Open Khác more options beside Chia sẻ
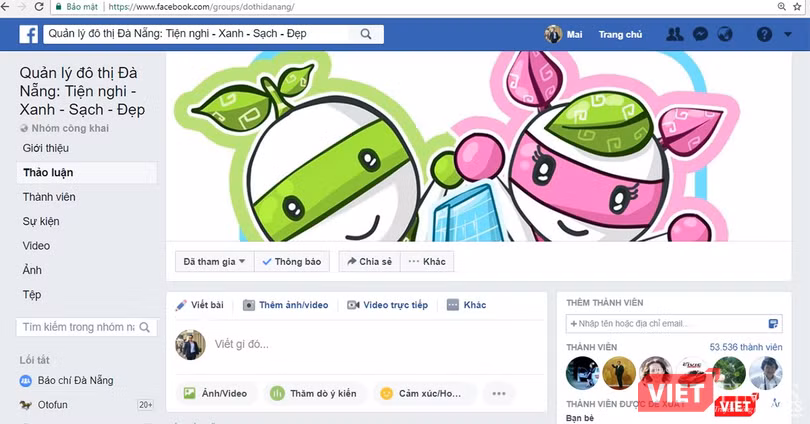Image resolution: width=810 pixels, height=424 pixels. point(427,261)
